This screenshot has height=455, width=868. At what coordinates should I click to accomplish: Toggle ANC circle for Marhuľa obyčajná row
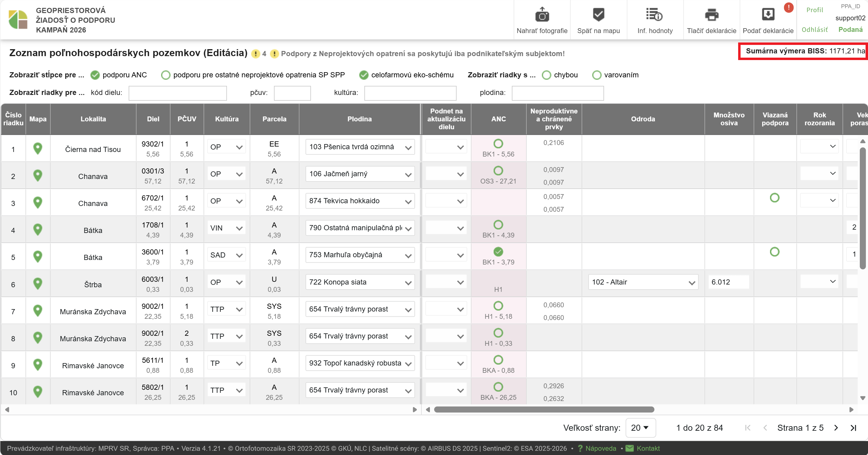point(498,251)
